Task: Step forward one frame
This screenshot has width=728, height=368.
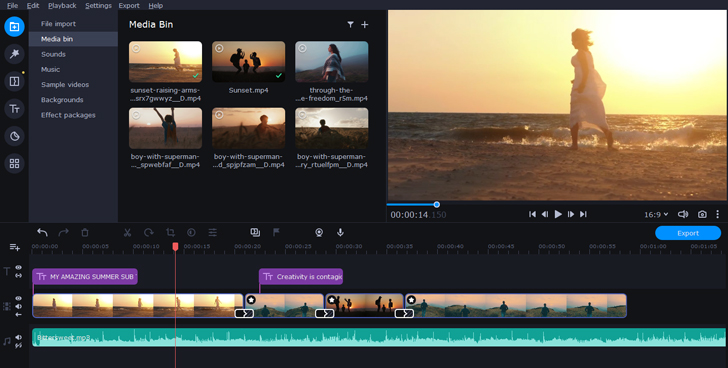Action: [571, 214]
